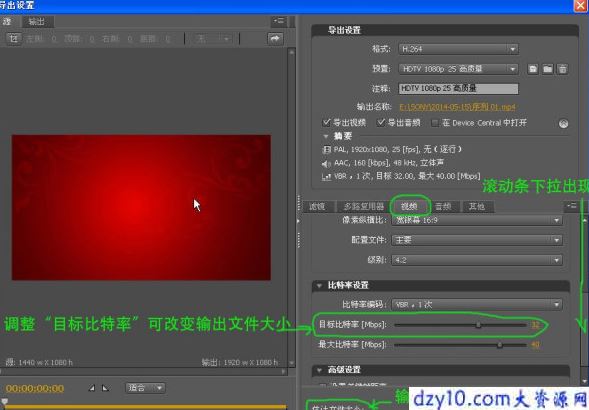
Task: Click the import preset folder icon
Action: (547, 69)
